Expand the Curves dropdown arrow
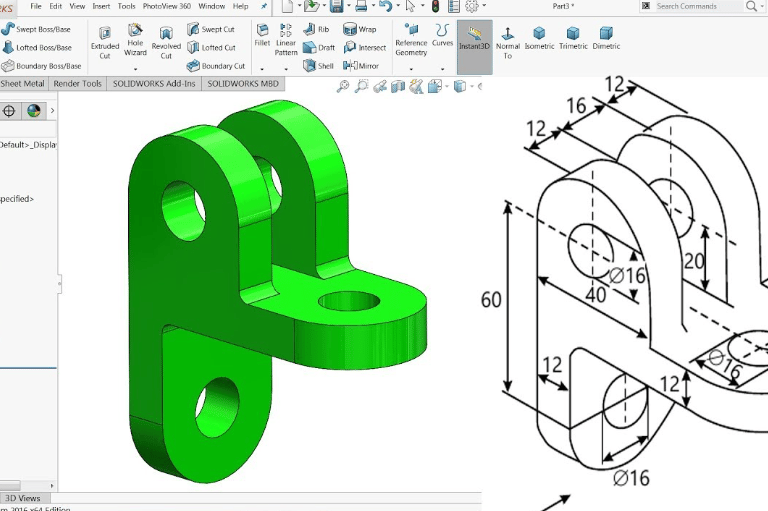768x511 pixels. [442, 69]
